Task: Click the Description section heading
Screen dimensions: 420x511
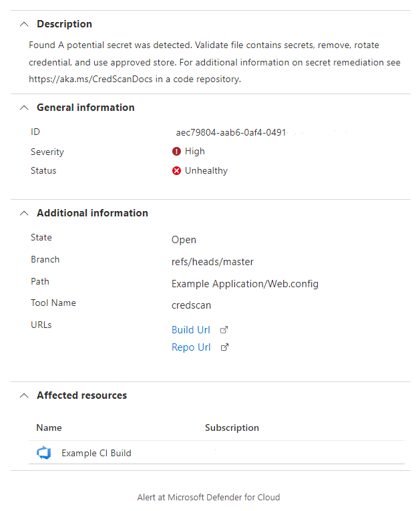Action: coord(64,24)
